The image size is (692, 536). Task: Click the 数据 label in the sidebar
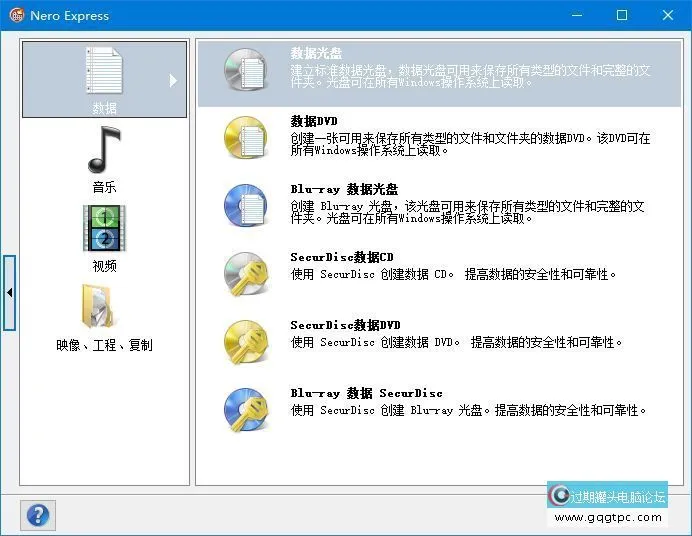[104, 108]
